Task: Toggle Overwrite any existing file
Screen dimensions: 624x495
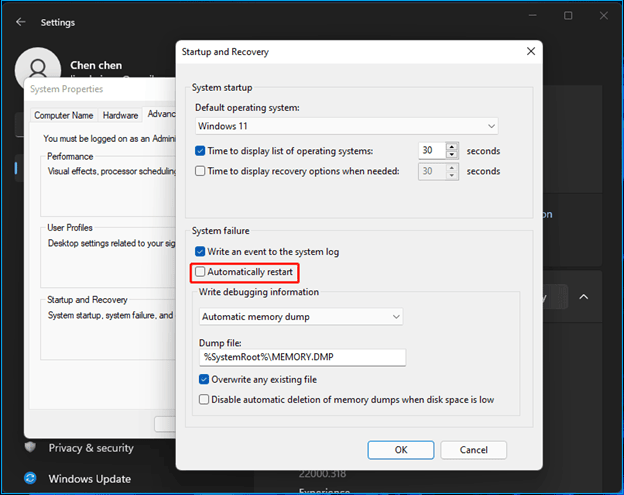Action: tap(204, 379)
